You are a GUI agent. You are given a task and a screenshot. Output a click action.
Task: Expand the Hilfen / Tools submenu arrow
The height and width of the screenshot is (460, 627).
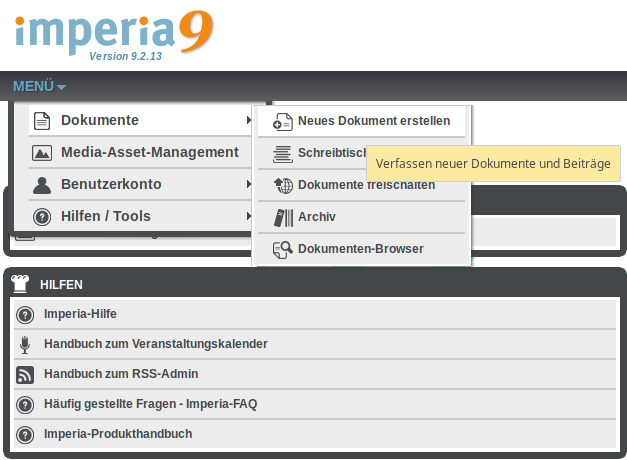pyautogui.click(x=249, y=217)
